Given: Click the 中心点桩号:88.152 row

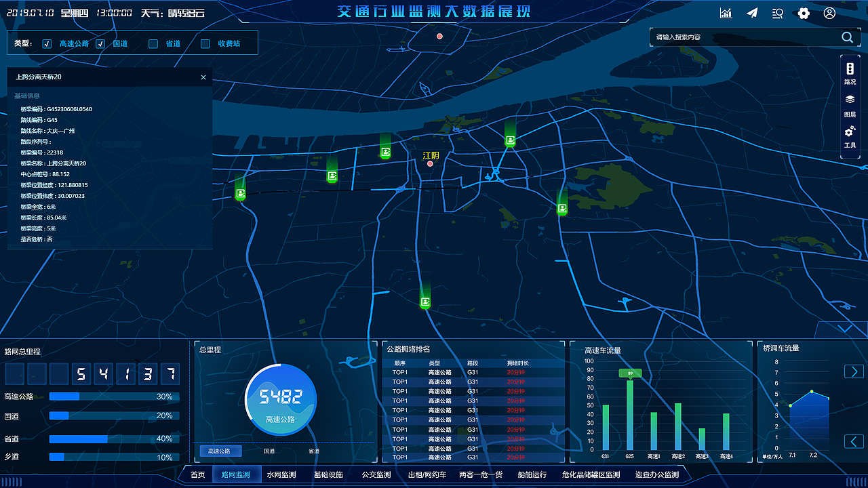Looking at the screenshot, I should pos(45,174).
